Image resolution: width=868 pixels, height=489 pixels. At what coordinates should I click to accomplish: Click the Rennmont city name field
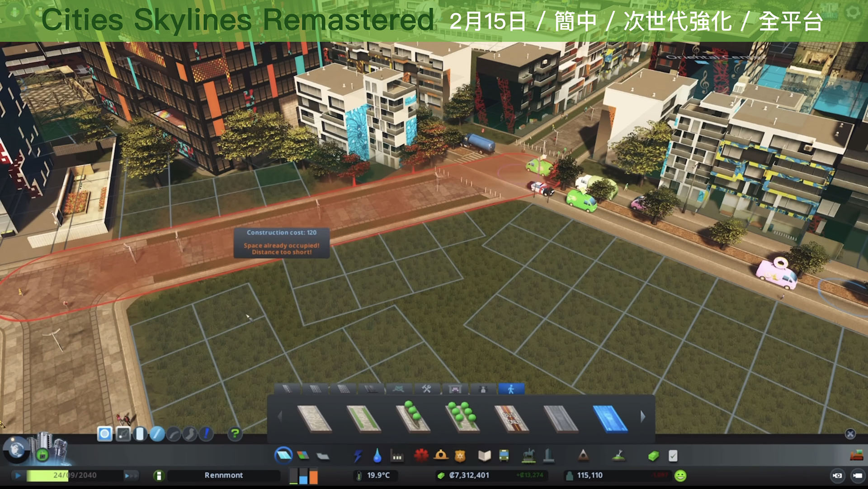[x=224, y=475]
